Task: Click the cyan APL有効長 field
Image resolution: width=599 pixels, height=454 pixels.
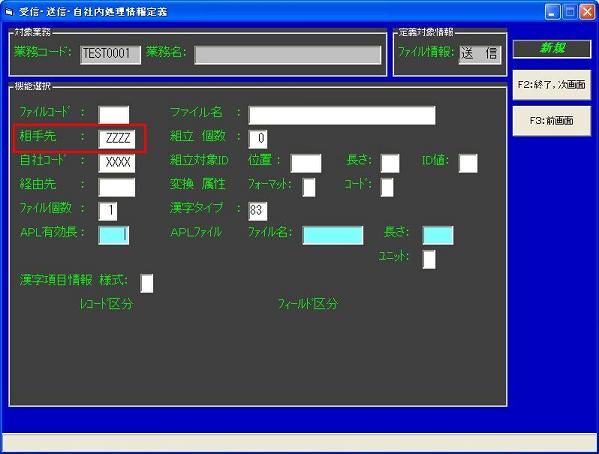Action: coord(114,235)
